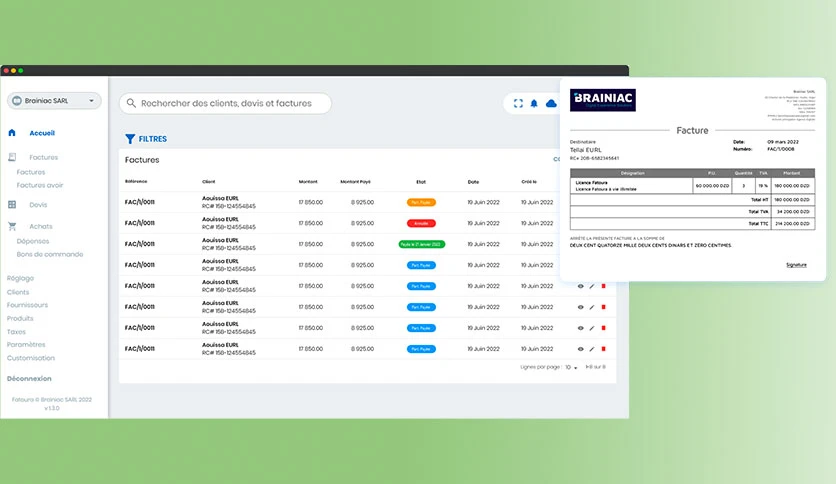This screenshot has width=836, height=484.
Task: Open Factures avoir in the sidebar
Action: click(40, 185)
